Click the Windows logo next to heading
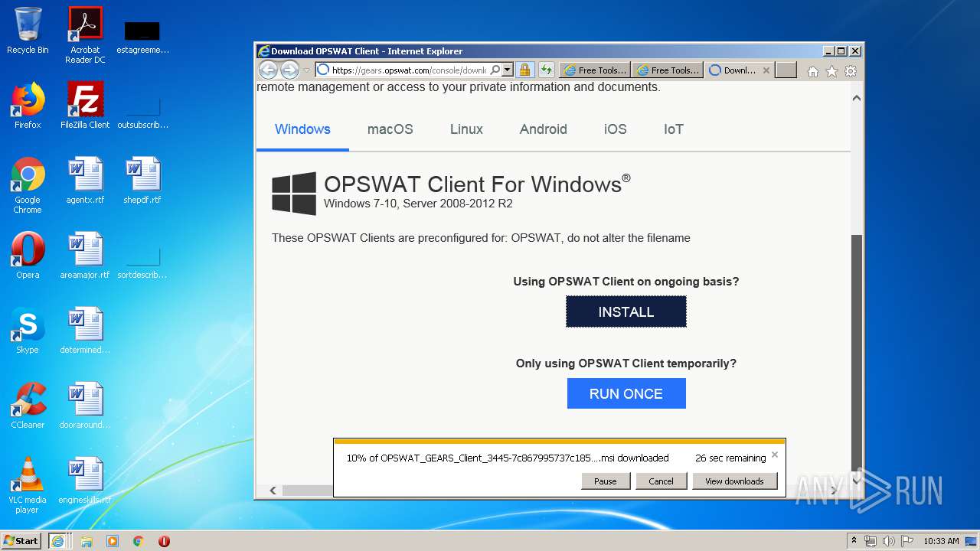Screen dimensions: 980x551 tap(294, 193)
